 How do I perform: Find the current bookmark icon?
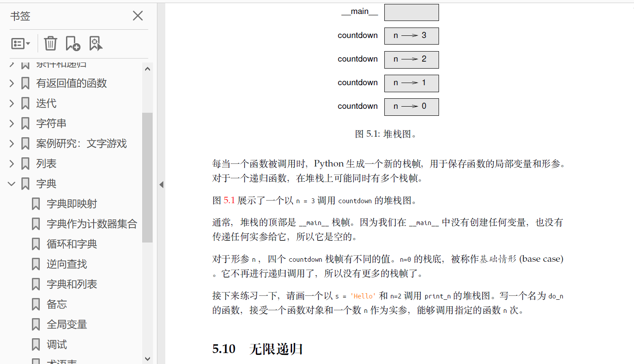96,44
